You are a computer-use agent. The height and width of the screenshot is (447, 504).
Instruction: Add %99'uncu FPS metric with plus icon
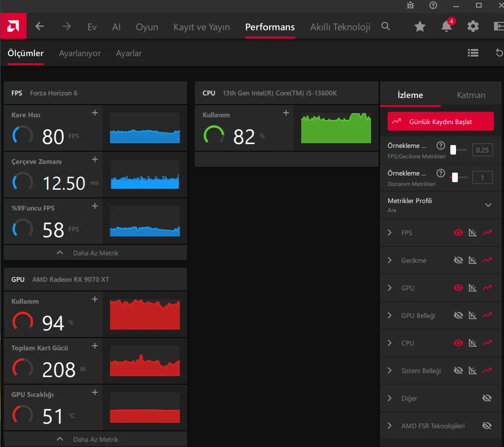point(95,206)
